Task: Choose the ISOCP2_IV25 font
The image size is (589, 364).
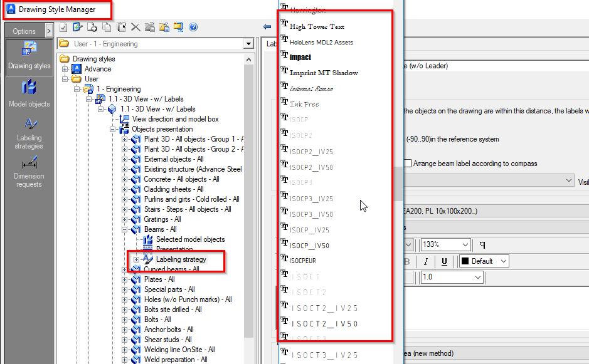Action: [311, 152]
